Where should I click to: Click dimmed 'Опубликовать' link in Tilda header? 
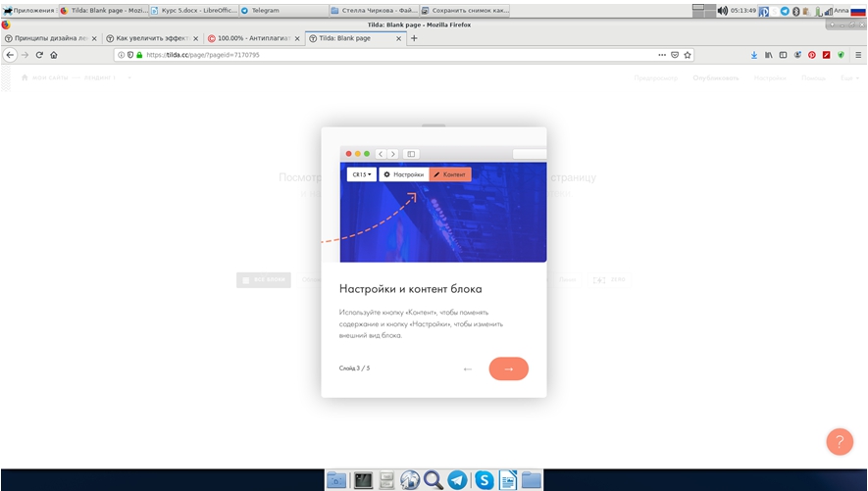715,78
